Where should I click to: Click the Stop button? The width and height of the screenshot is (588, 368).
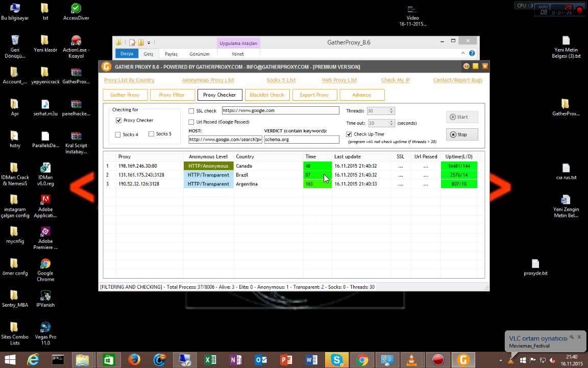(462, 134)
